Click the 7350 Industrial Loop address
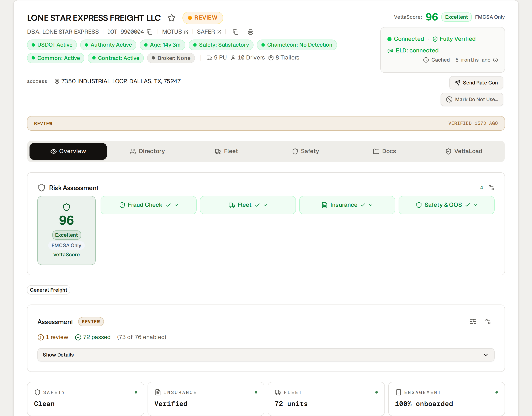 pos(121,82)
